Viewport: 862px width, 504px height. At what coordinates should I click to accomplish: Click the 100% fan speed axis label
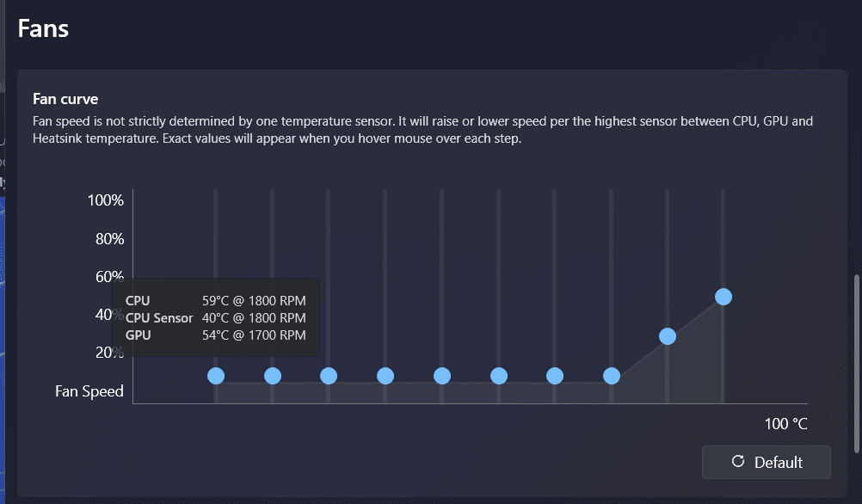click(x=106, y=200)
